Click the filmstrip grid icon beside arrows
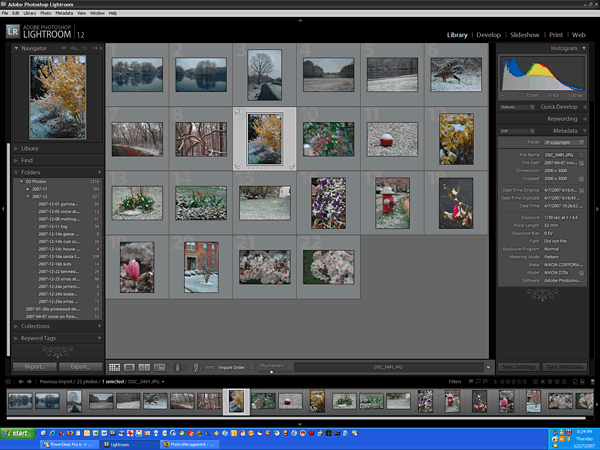 coord(8,382)
